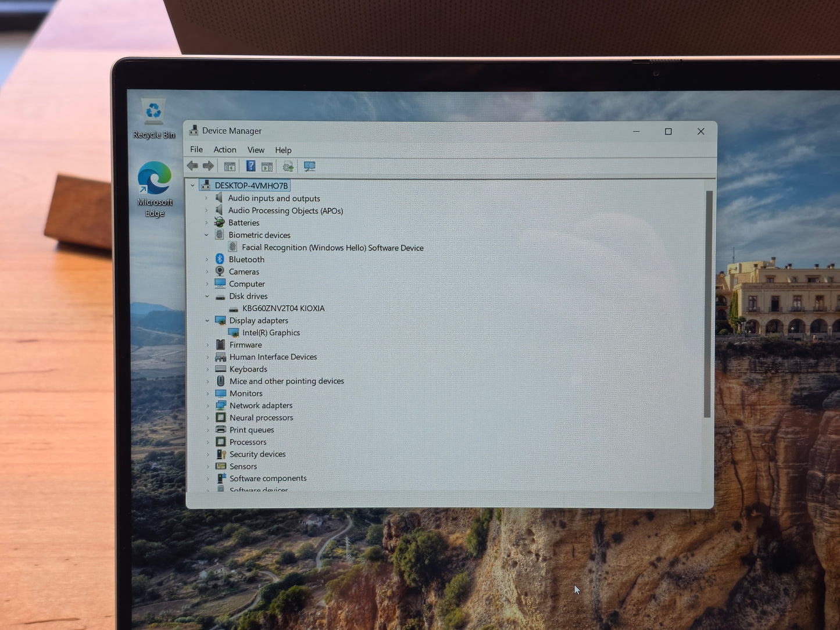Click the show/hide console tree icon
Screen dimensions: 840x630
[230, 167]
